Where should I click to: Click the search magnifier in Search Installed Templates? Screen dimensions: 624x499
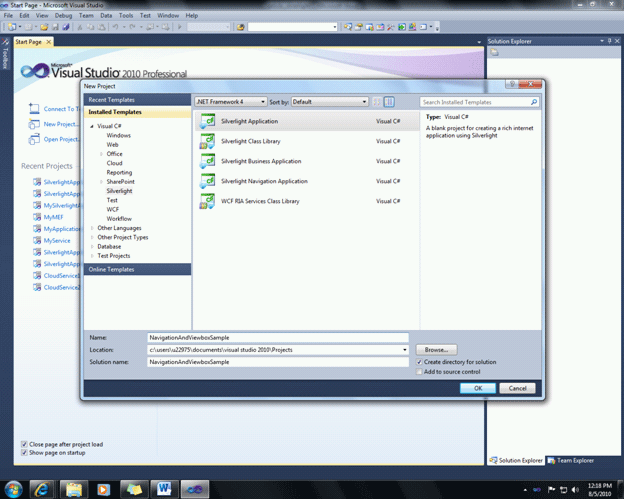(x=534, y=102)
